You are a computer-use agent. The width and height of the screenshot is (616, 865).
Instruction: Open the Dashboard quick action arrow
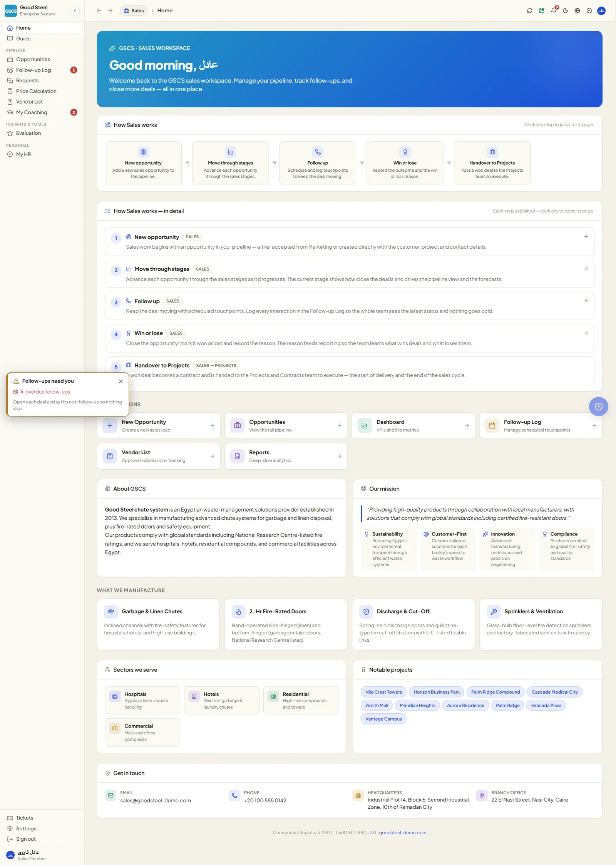tap(467, 425)
